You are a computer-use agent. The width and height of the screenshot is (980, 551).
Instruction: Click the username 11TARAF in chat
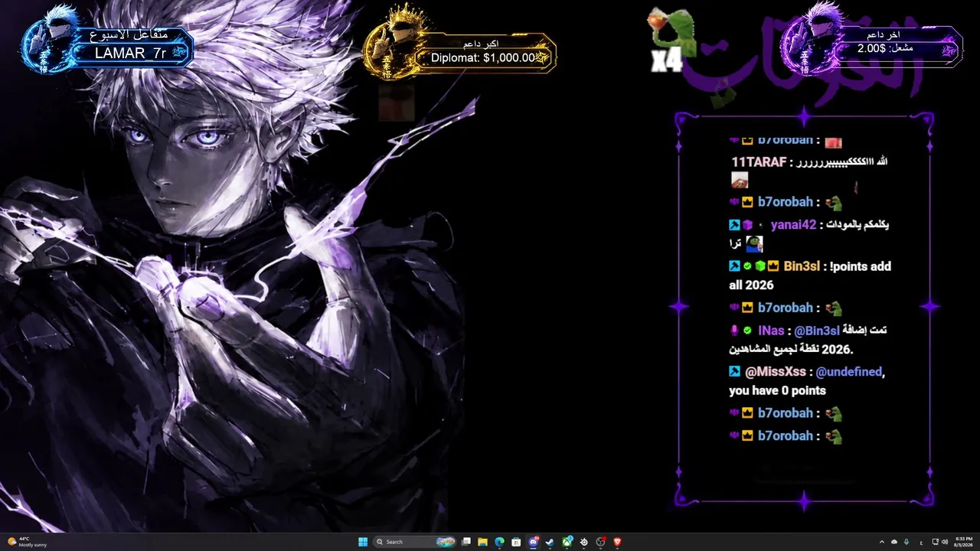(x=760, y=162)
